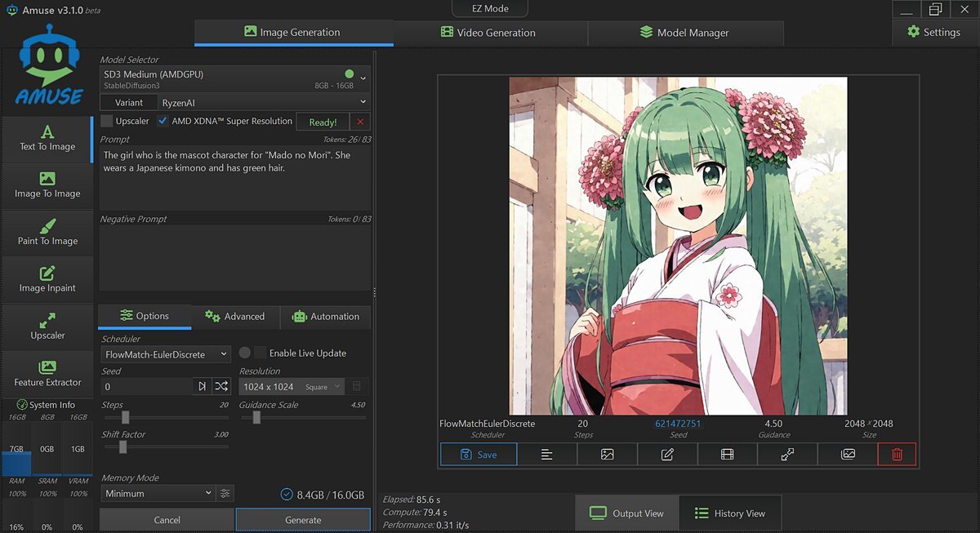Uncheck AMD XDNA Super Resolution
This screenshot has height=533, width=980.
pyautogui.click(x=163, y=122)
